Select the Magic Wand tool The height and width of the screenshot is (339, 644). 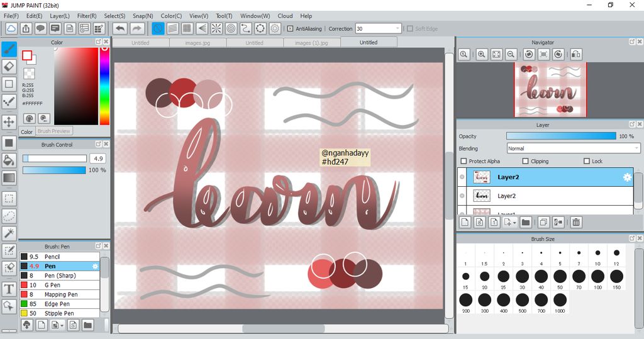9,233
